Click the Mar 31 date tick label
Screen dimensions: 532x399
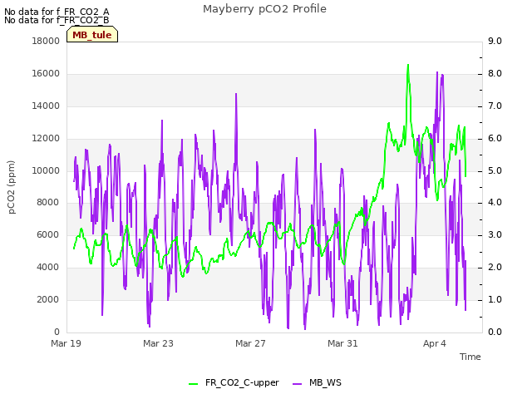342,343
